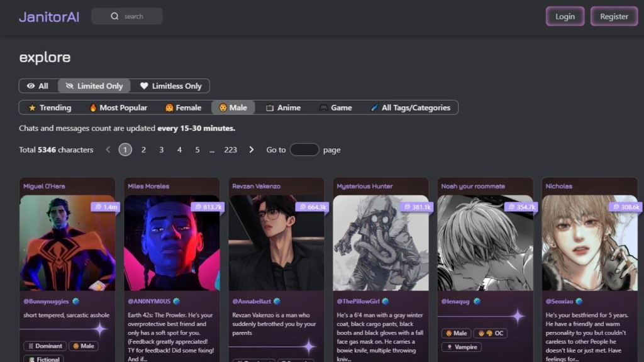
Task: Enable the Limitless Only filter
Action: pos(170,86)
